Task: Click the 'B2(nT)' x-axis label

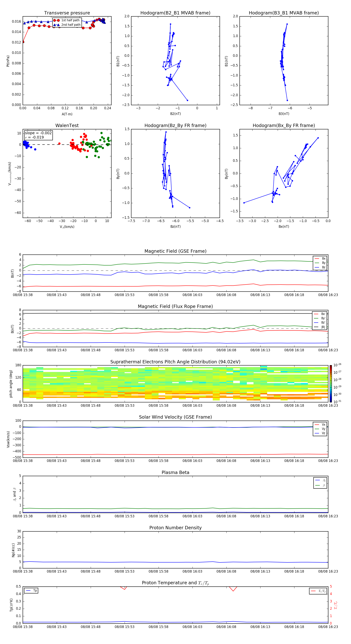Action: pos(175,114)
